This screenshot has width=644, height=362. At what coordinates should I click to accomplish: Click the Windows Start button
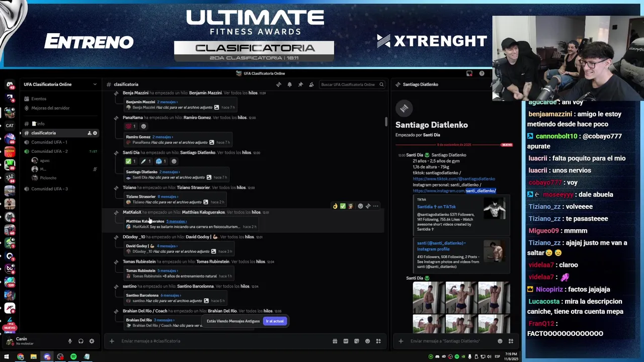point(8,357)
